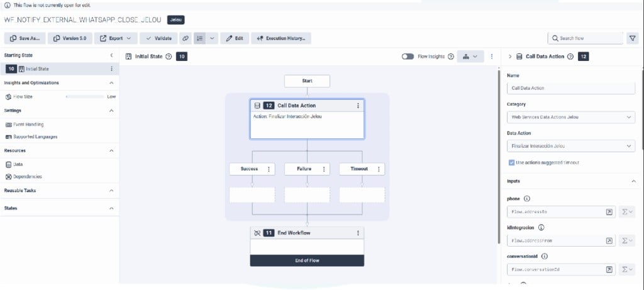Viewport: 644px width, 290px height.
Task: Open the Flow Insights help question icon
Action: (450, 57)
